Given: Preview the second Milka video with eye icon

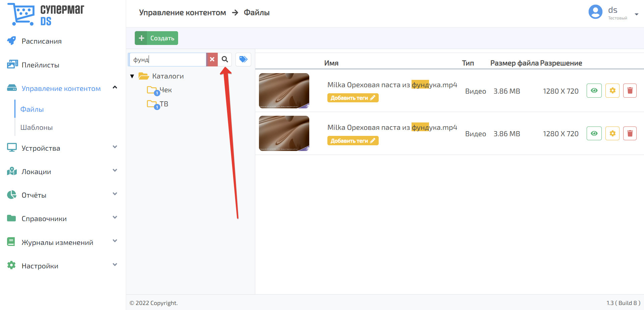Looking at the screenshot, I should coord(594,134).
